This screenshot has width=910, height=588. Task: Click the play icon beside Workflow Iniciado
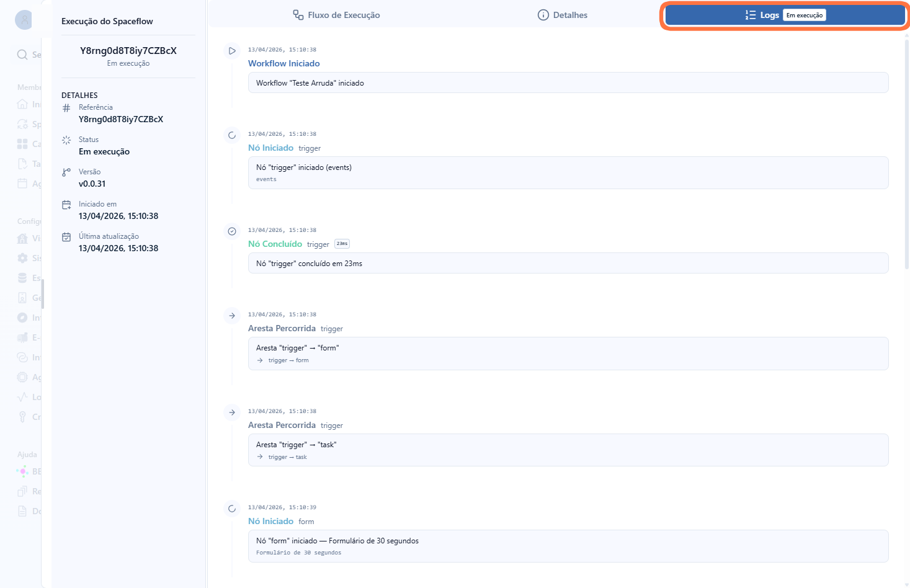232,51
